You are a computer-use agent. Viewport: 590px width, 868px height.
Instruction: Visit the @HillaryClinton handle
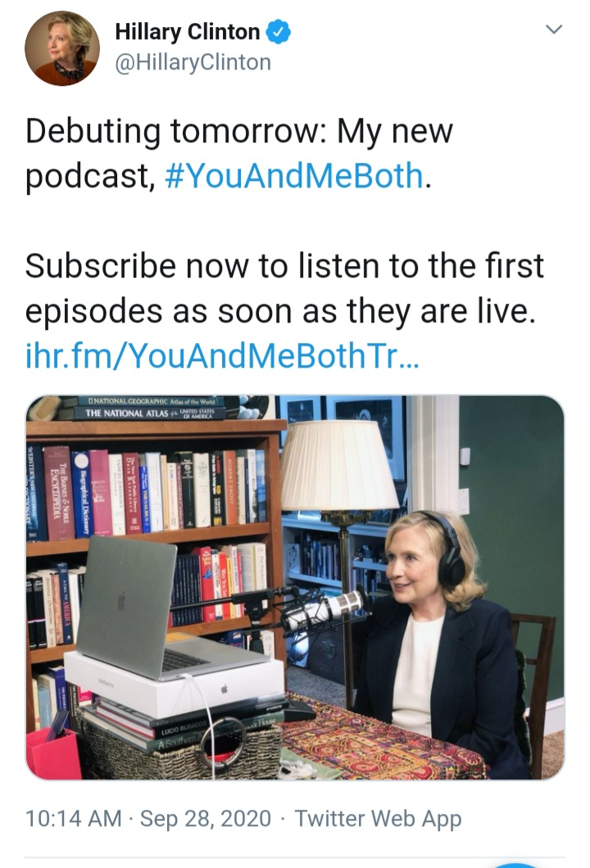pos(193,62)
